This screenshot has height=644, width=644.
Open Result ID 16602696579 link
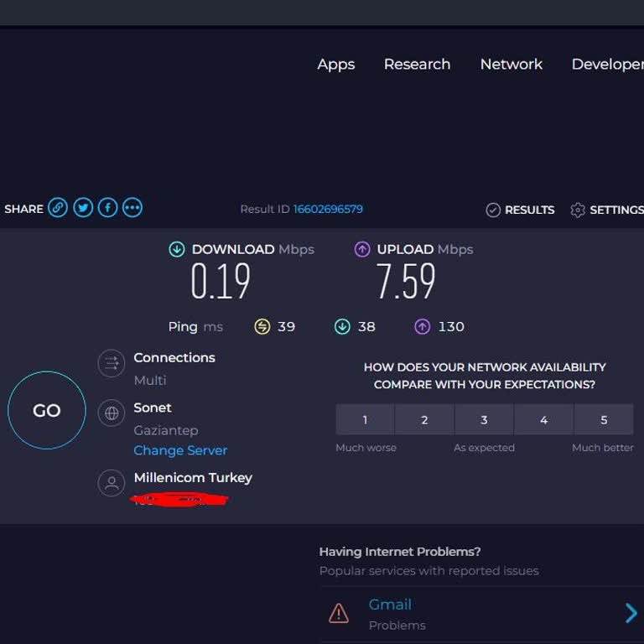(328, 209)
